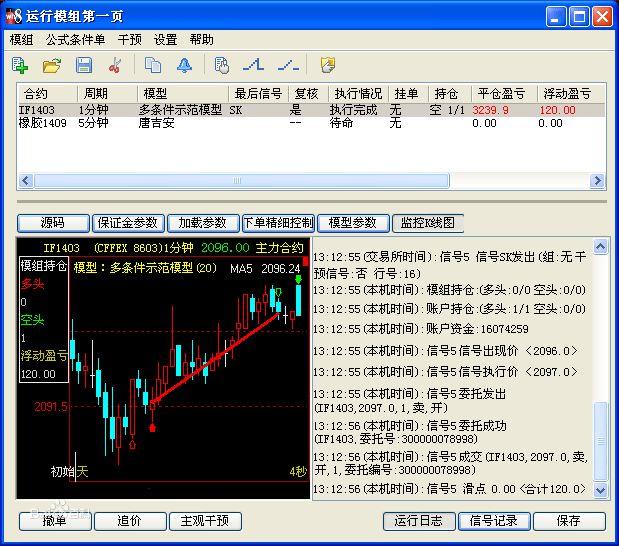This screenshot has width=619, height=546.
Task: Open the 公式条件单 menu
Action: tap(75, 40)
